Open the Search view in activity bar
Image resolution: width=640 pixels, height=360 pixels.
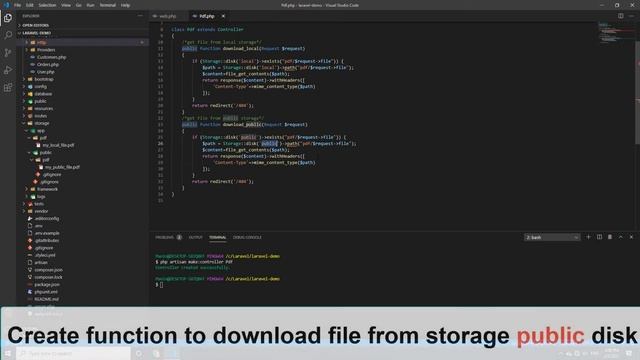click(8, 35)
